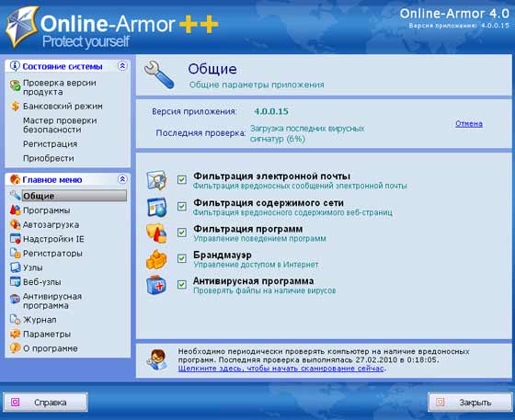Viewport: 515px width, 420px height.
Task: Click Приобрести to purchase
Action: [x=48, y=158]
